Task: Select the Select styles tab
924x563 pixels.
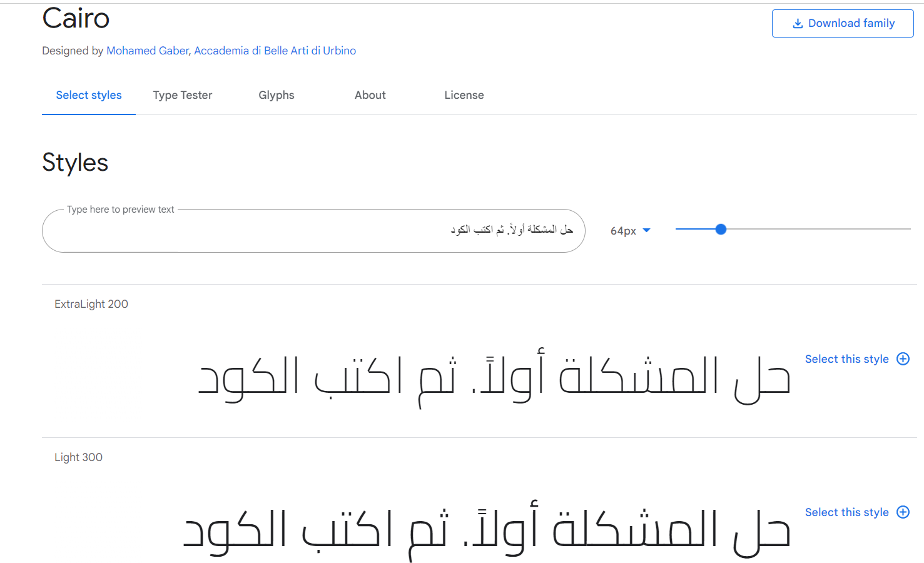Action: (89, 95)
